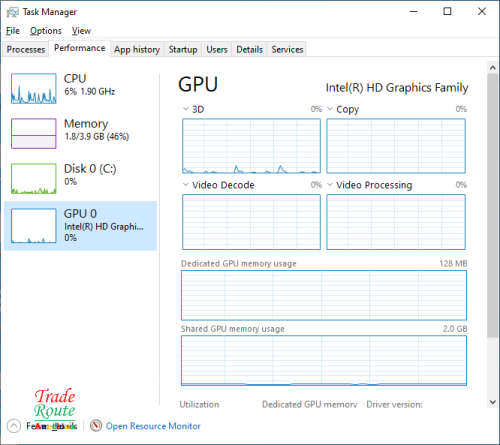Viewport: 500px width, 445px height.
Task: Go to the Users tab
Action: coord(217,50)
